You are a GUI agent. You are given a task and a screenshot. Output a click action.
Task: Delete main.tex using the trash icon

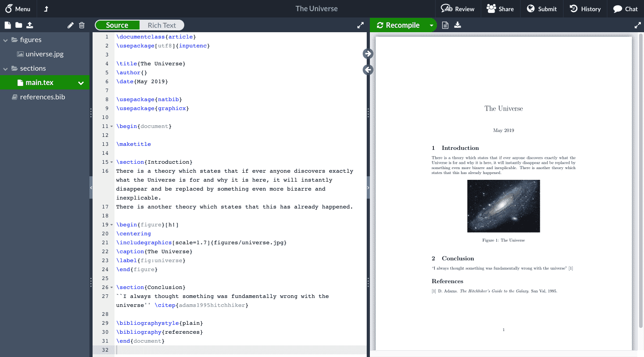point(81,25)
